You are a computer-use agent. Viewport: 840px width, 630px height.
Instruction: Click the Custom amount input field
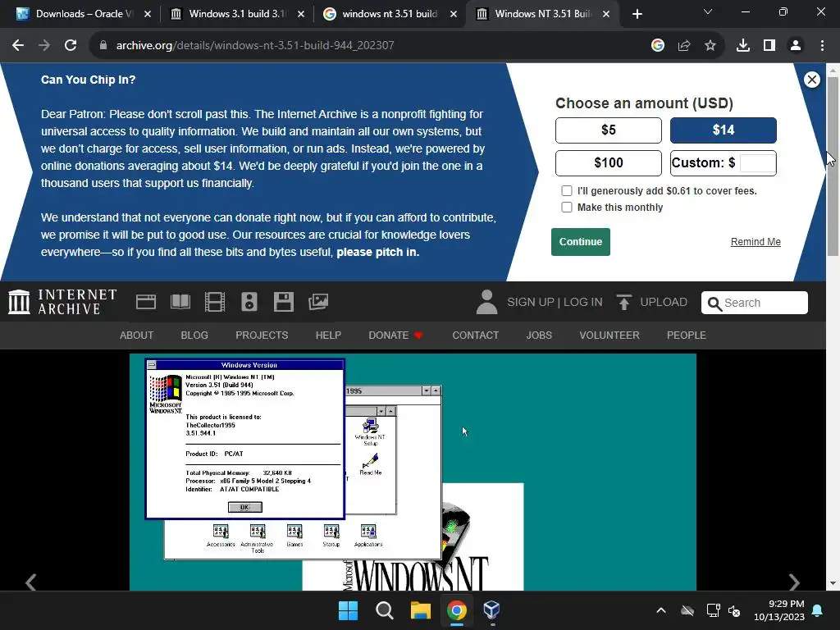pyautogui.click(x=757, y=163)
